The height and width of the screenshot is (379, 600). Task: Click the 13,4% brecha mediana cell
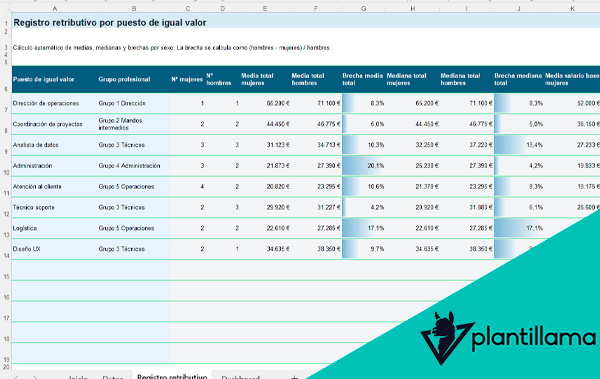point(518,145)
